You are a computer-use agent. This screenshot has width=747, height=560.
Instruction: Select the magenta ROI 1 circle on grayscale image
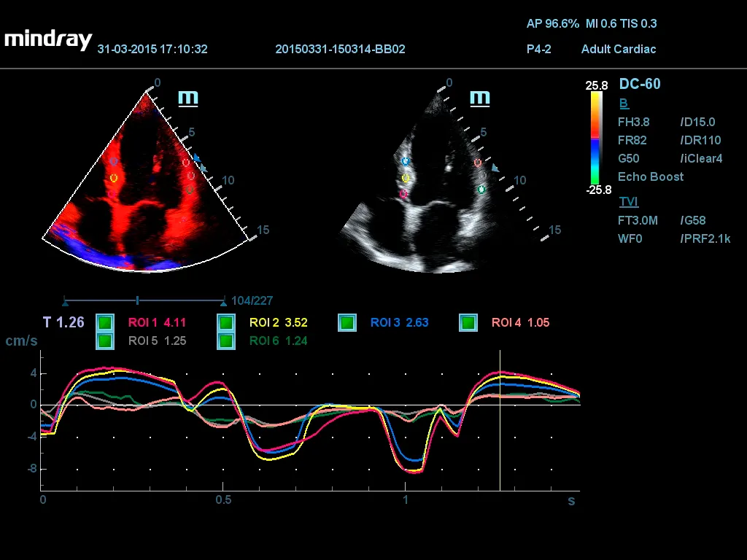coord(404,193)
